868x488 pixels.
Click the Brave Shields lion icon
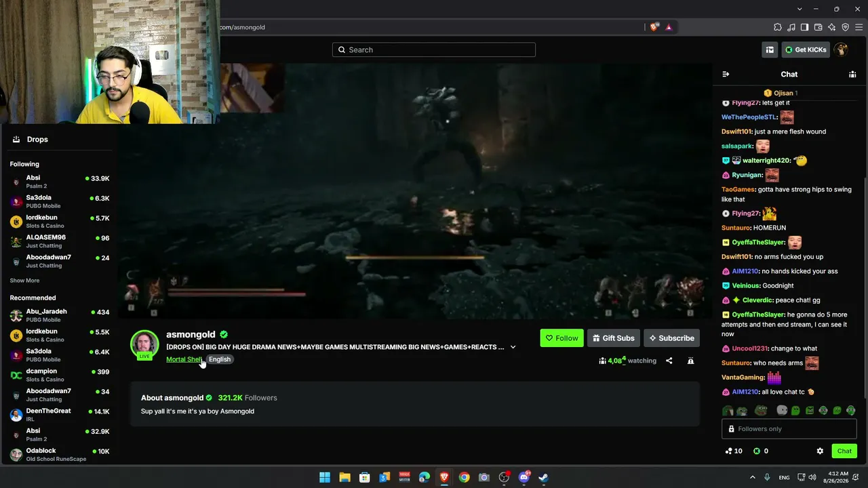[x=654, y=27]
